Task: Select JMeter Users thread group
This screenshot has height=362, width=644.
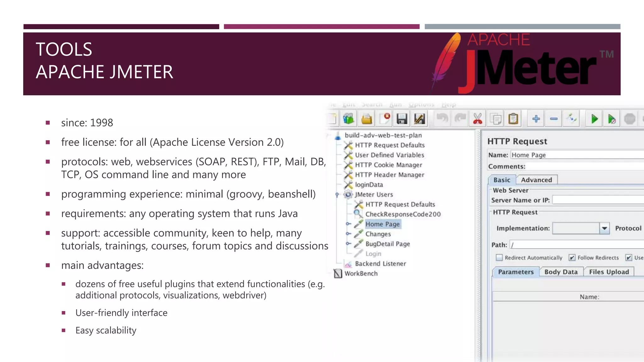Action: [374, 195]
